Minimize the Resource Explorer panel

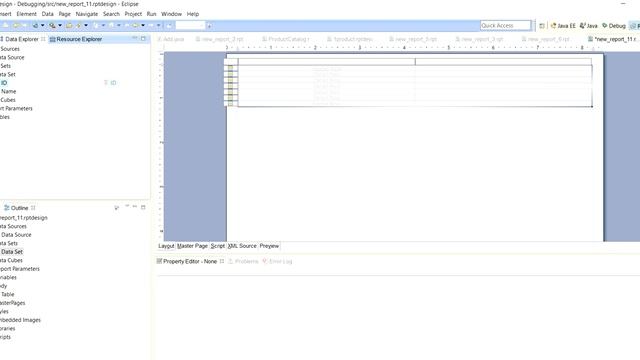click(135, 38)
